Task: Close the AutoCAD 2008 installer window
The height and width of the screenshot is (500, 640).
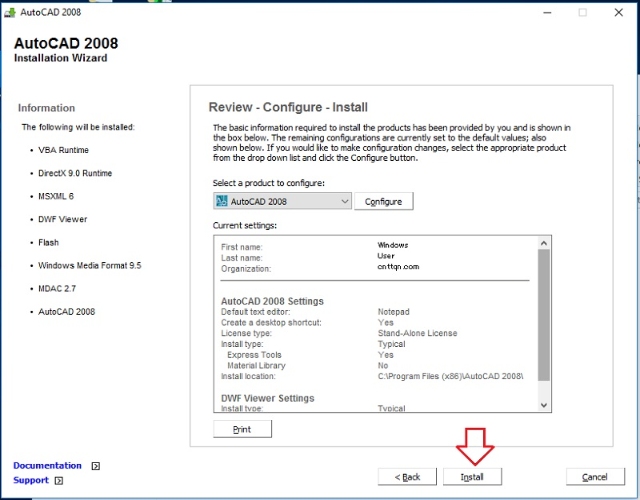Action: coord(619,13)
